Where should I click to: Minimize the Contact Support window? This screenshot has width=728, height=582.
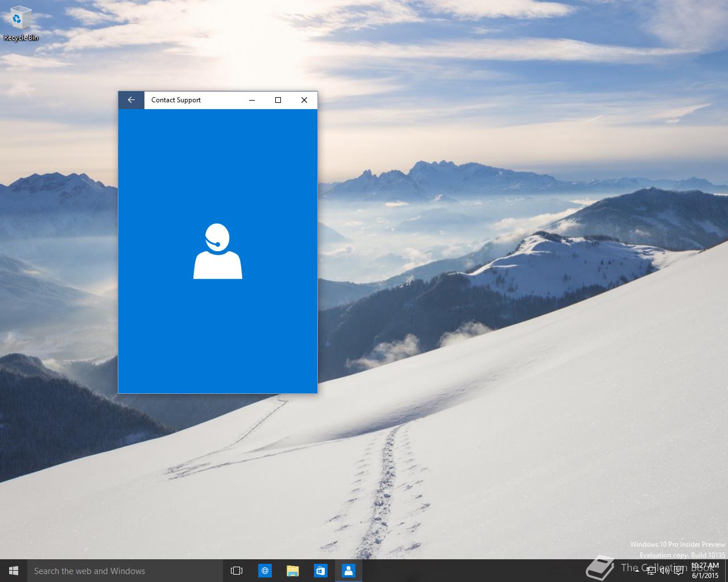point(252,100)
